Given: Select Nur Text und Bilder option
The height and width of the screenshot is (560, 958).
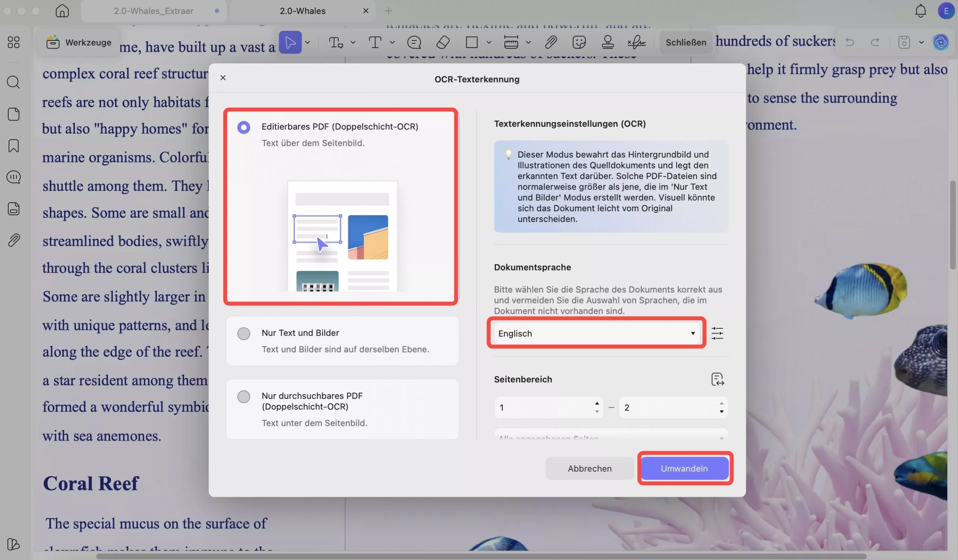Looking at the screenshot, I should click(244, 334).
